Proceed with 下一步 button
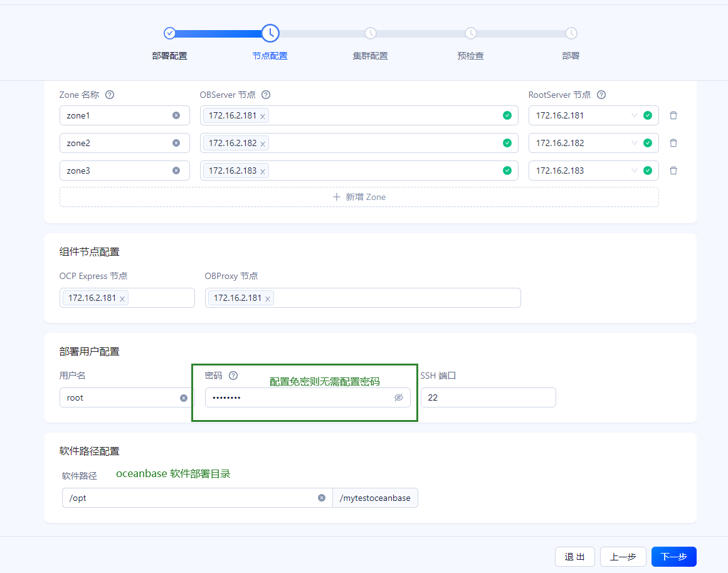728x573 pixels. (x=673, y=557)
